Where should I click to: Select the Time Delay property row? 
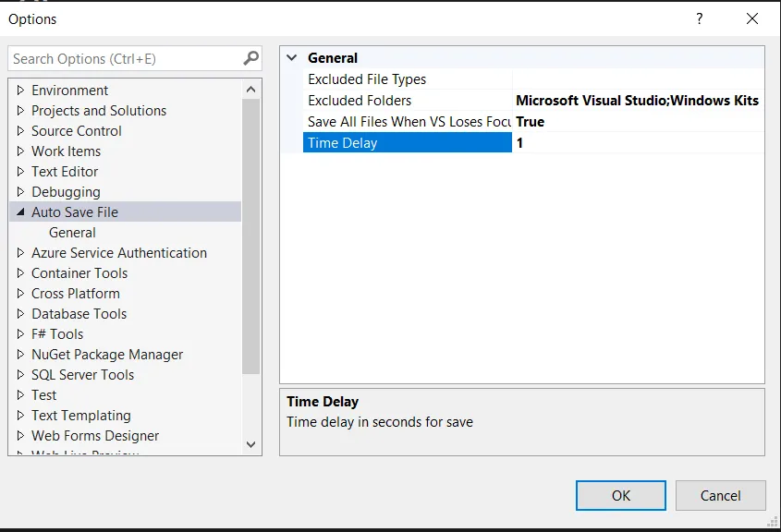pyautogui.click(x=408, y=143)
